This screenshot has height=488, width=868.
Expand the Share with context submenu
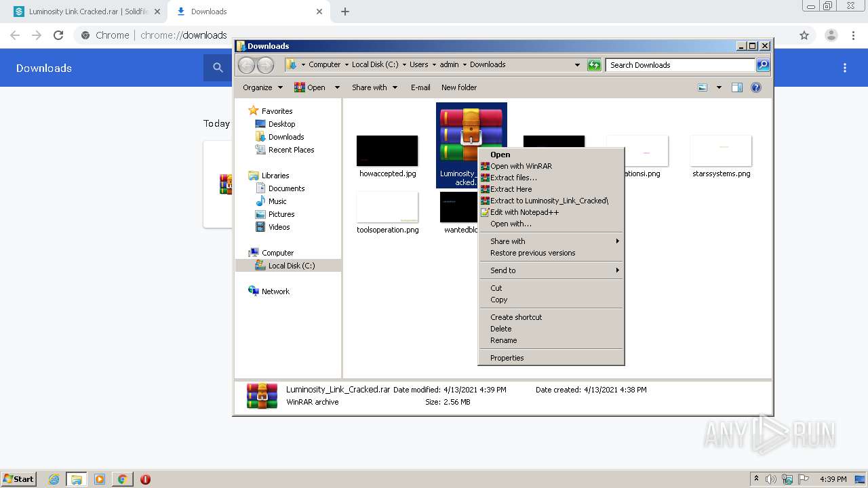point(551,241)
